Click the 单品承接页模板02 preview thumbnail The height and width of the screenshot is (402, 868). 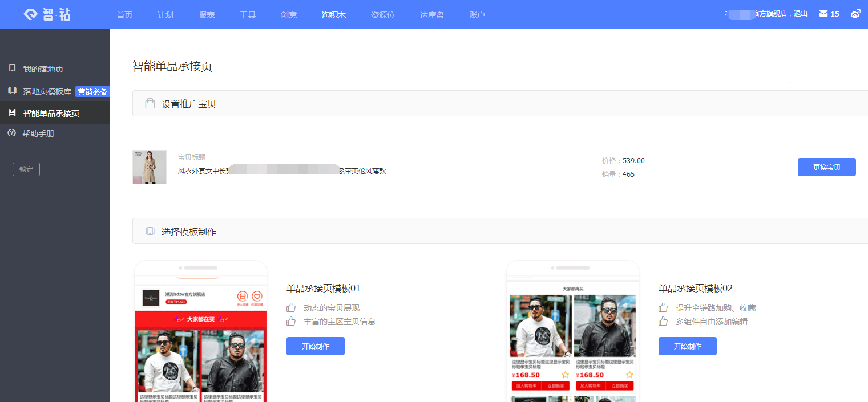tap(572, 331)
